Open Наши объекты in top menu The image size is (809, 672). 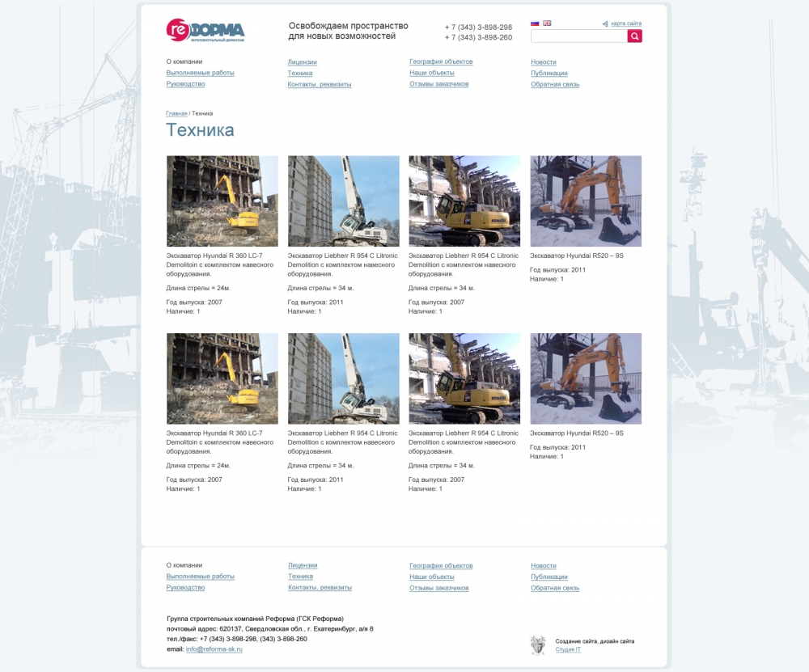click(432, 73)
